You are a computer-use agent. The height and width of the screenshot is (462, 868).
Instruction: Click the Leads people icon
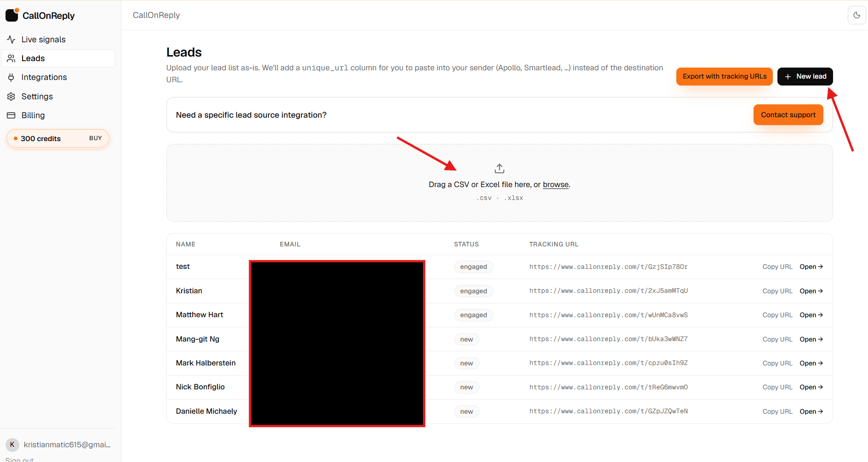(11, 58)
